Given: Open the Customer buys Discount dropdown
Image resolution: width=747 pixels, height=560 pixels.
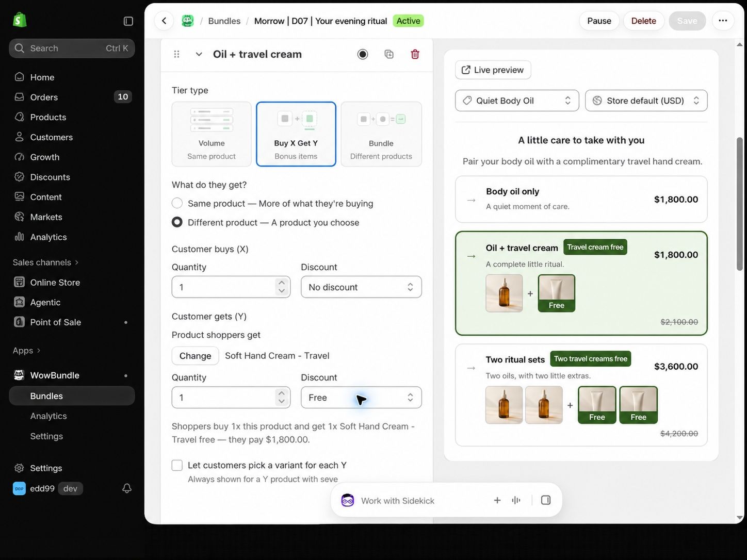Looking at the screenshot, I should click(x=361, y=287).
